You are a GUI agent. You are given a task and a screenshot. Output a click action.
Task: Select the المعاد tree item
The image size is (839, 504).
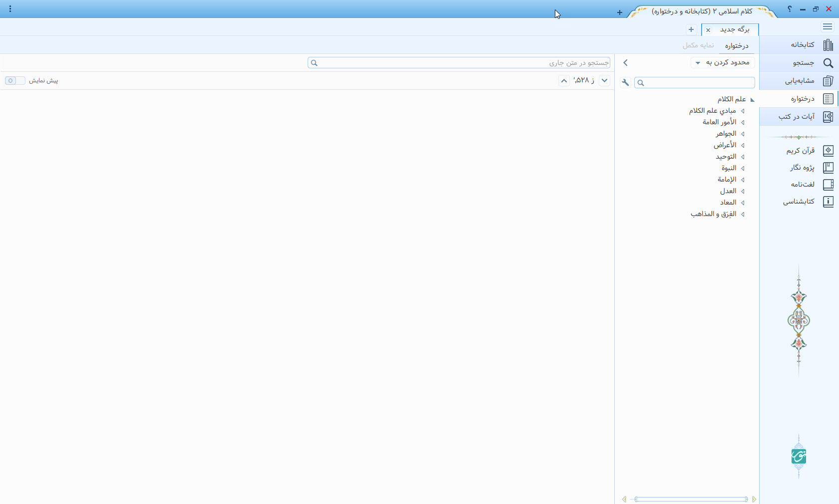728,203
